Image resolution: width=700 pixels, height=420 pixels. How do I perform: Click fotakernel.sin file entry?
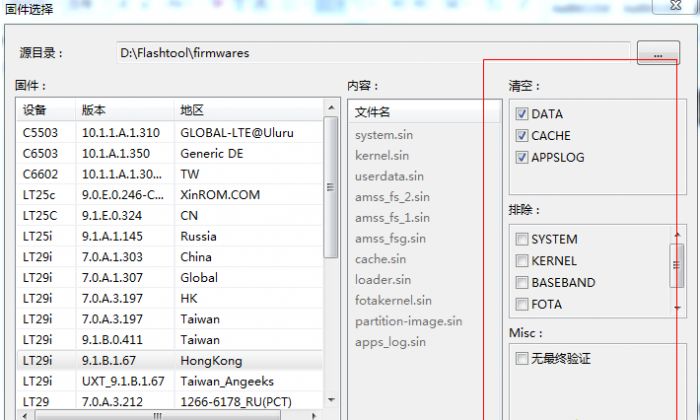tap(393, 300)
